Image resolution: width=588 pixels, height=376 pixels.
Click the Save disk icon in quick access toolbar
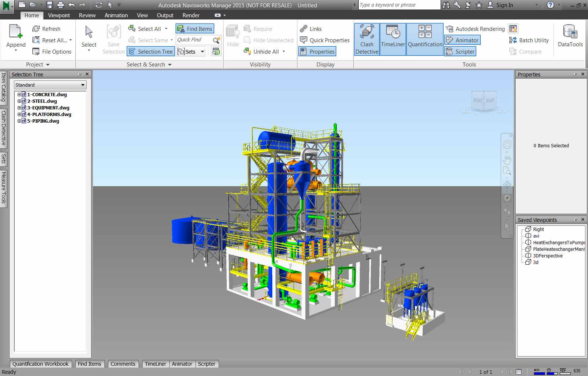[x=50, y=5]
